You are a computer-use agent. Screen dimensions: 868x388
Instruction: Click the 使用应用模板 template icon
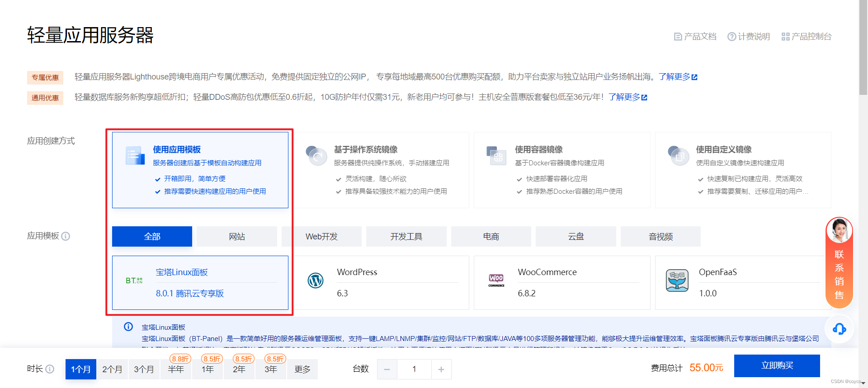pos(135,155)
